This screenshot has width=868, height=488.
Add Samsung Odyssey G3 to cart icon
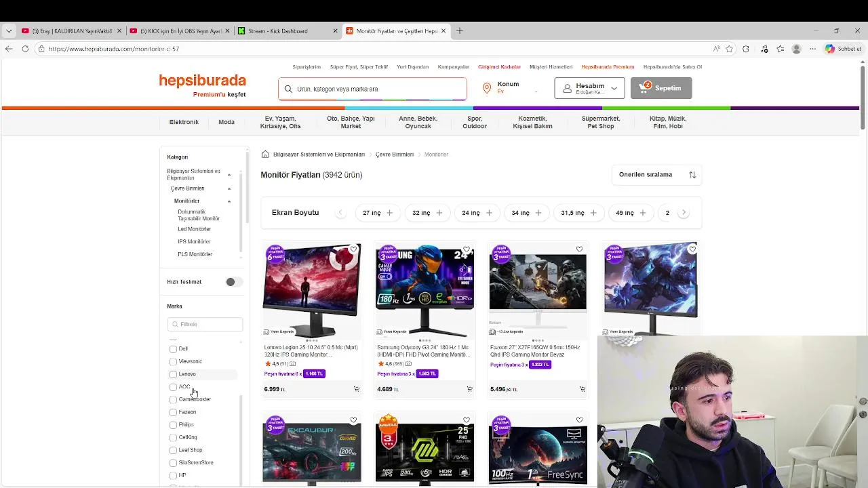469,389
